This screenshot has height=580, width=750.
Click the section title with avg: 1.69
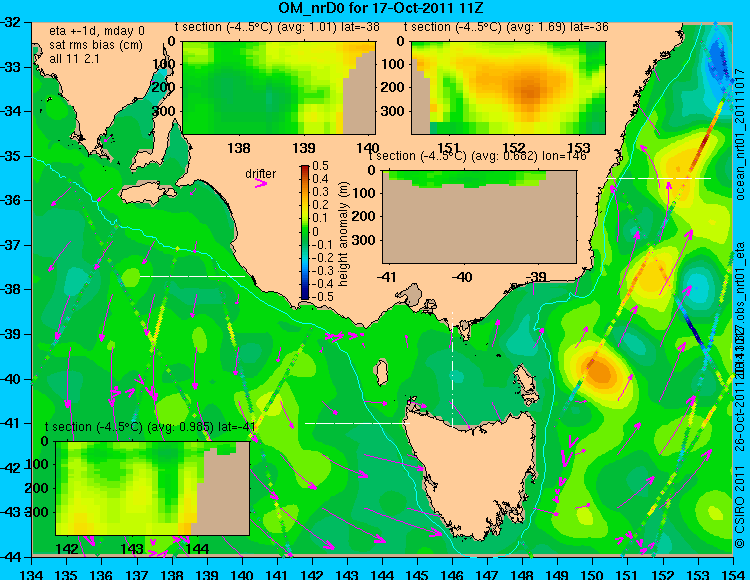tap(506, 27)
